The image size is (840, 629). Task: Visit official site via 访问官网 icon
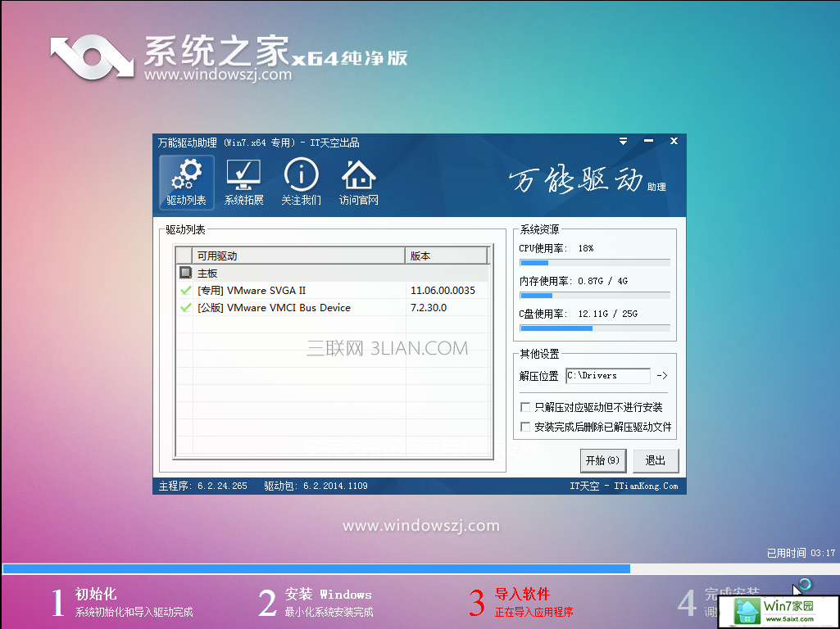358,183
